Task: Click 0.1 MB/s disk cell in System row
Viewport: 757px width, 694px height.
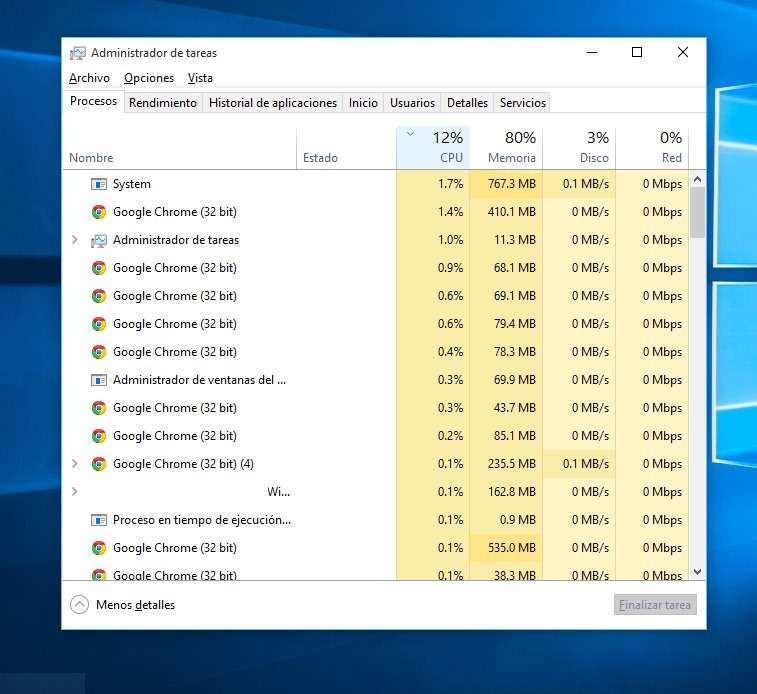Action: (x=579, y=184)
